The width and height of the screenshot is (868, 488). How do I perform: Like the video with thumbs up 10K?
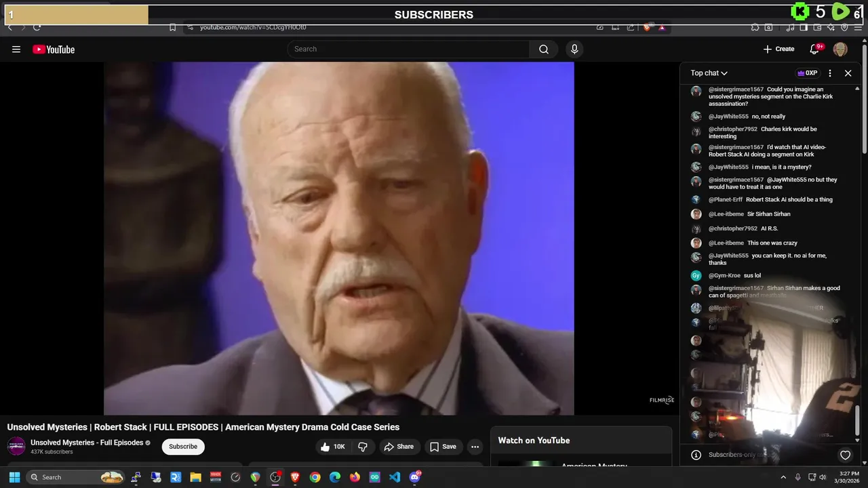click(x=333, y=447)
